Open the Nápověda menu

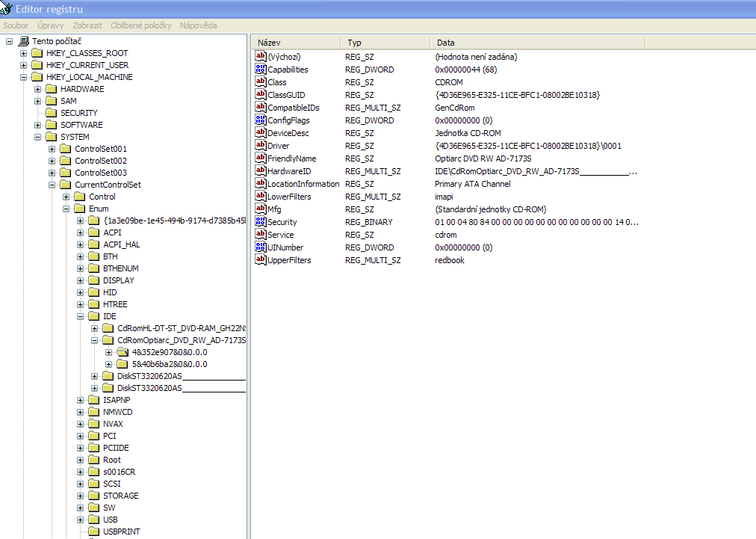tap(198, 25)
